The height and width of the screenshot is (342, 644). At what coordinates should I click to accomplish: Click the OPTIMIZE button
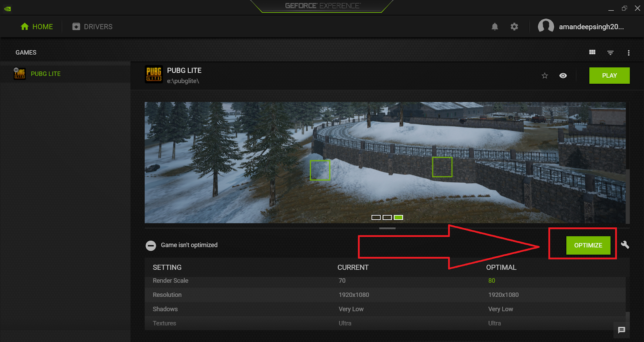click(x=588, y=245)
